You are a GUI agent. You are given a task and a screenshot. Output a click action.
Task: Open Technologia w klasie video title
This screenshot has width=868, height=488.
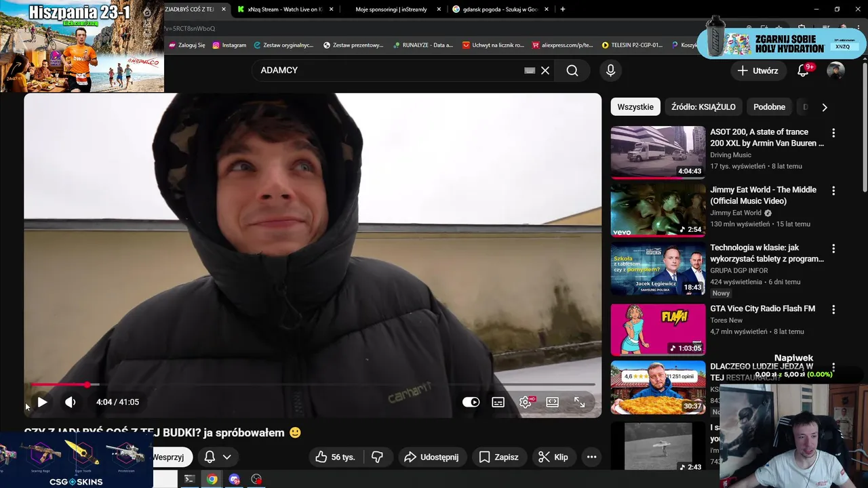(767, 253)
